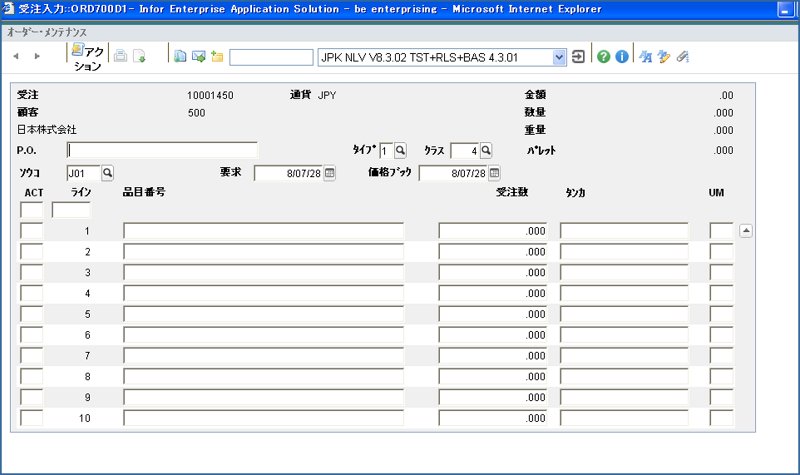Click the currency value JPY
This screenshot has height=475, width=800.
tap(327, 95)
